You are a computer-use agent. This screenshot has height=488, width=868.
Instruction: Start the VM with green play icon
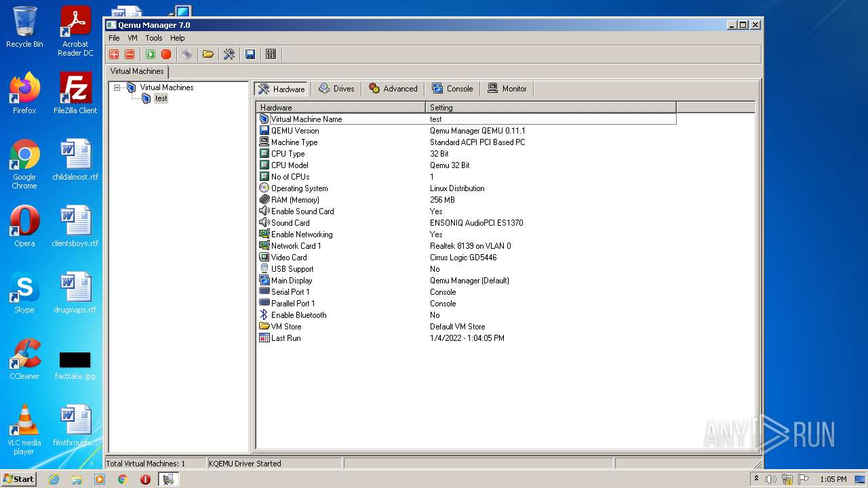[x=151, y=54]
